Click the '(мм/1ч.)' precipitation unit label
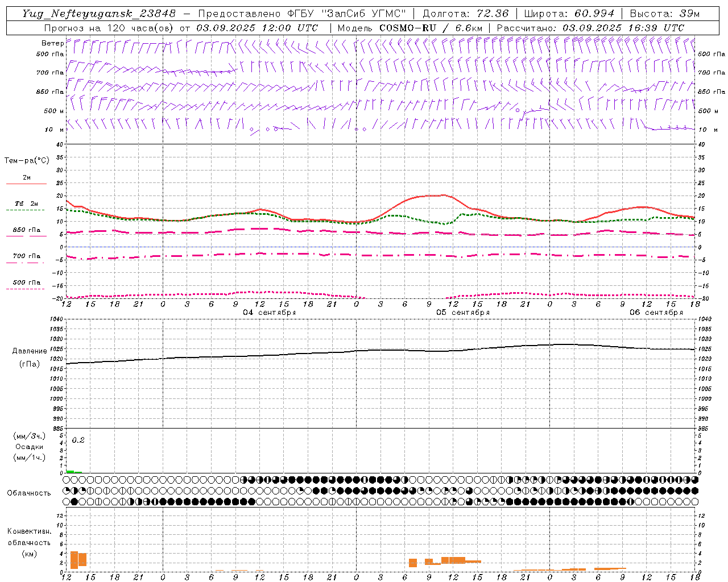Screen dimensions: 728x582 coord(30,458)
